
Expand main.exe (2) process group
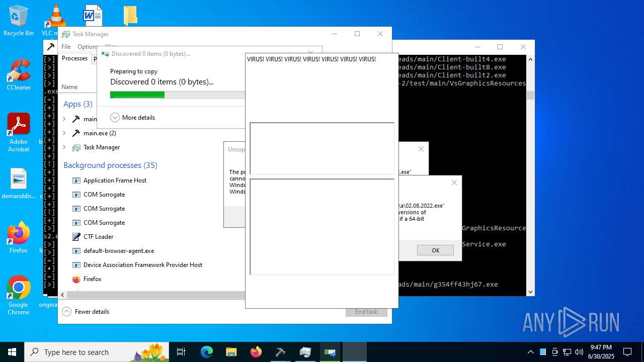point(64,133)
